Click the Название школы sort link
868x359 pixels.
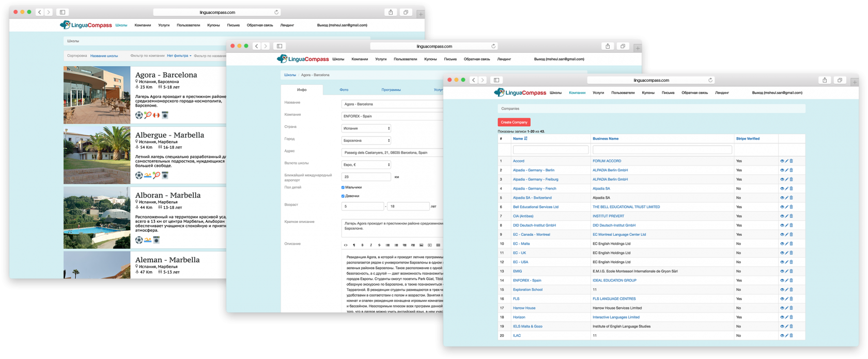(104, 56)
